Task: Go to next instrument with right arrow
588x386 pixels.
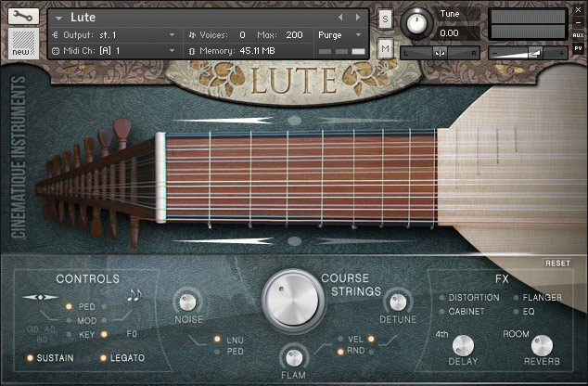Action: pyautogui.click(x=358, y=18)
